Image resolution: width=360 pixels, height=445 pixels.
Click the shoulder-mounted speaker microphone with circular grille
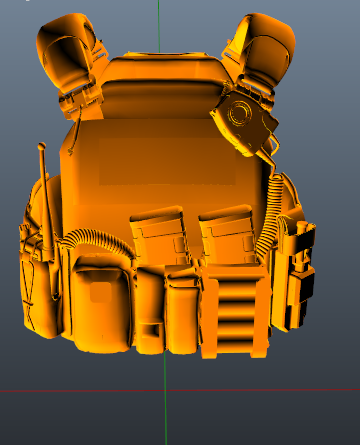[245, 123]
